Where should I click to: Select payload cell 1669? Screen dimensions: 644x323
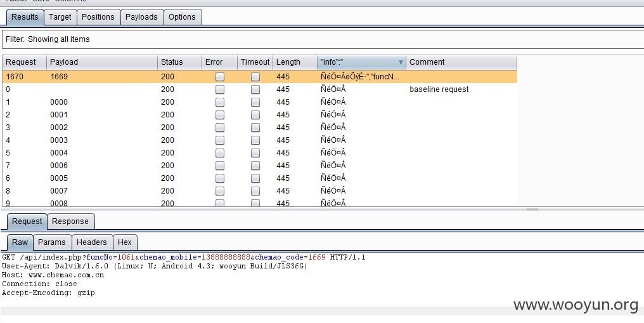pyautogui.click(x=102, y=77)
